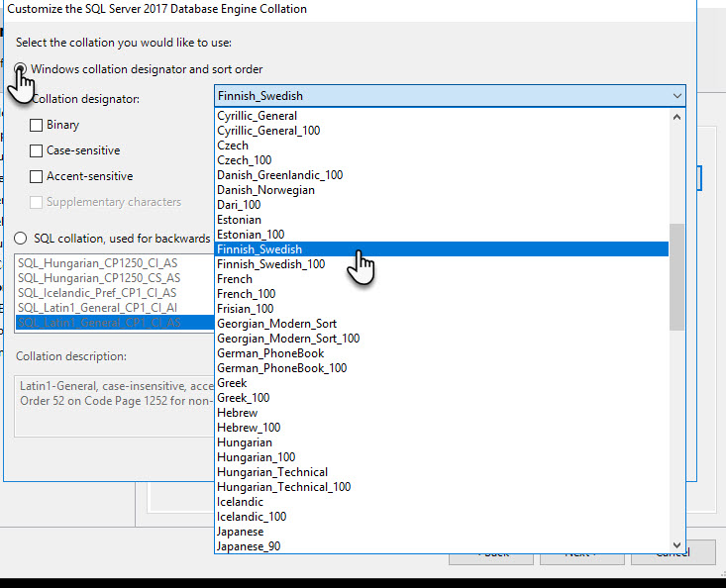This screenshot has width=726, height=588.
Task: Select highlighted SQL_Latin1_General_CP1_CI_AS entry
Action: (x=115, y=323)
